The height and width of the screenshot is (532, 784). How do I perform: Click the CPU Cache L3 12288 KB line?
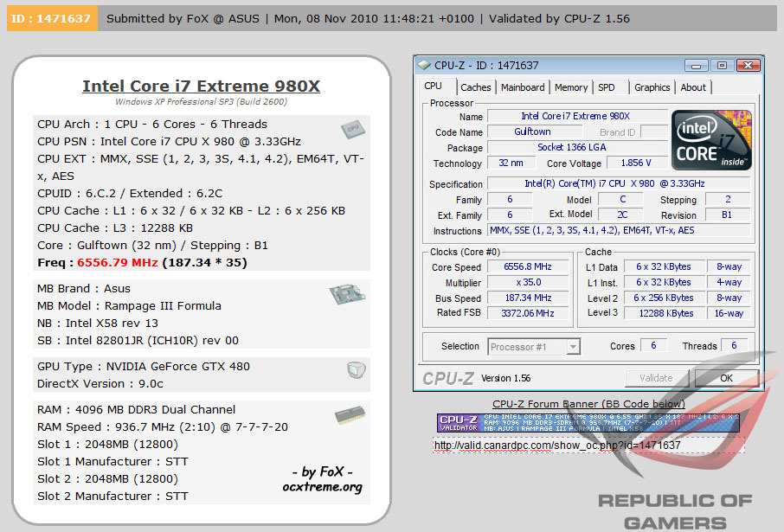(115, 228)
